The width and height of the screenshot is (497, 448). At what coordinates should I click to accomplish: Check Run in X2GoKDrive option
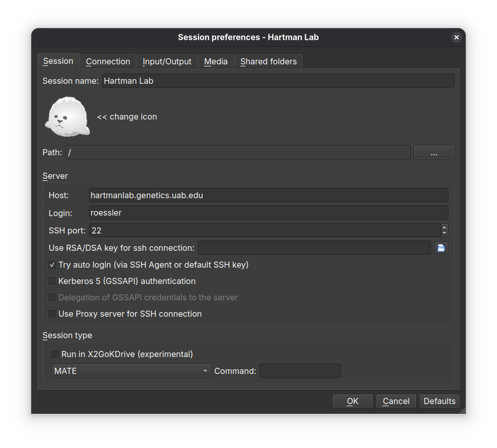(55, 354)
